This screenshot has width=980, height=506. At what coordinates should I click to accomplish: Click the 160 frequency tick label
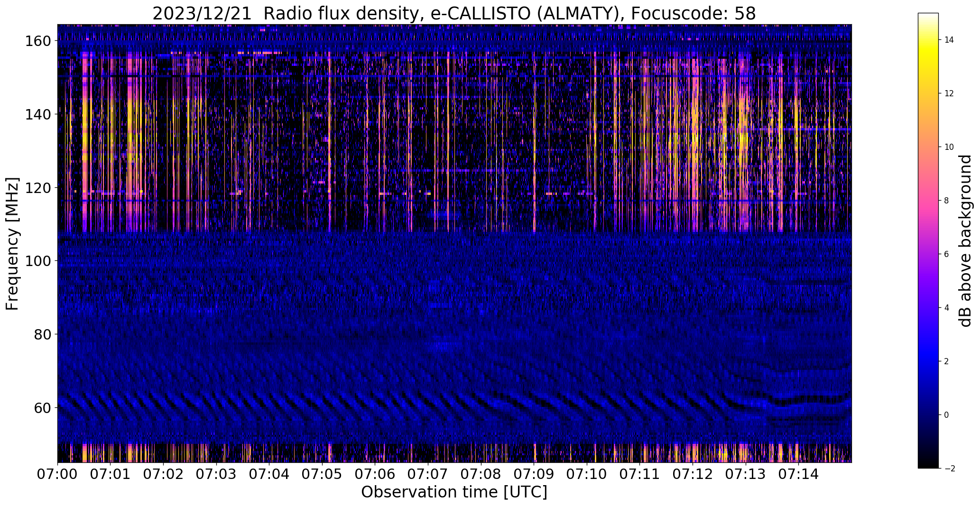point(38,41)
